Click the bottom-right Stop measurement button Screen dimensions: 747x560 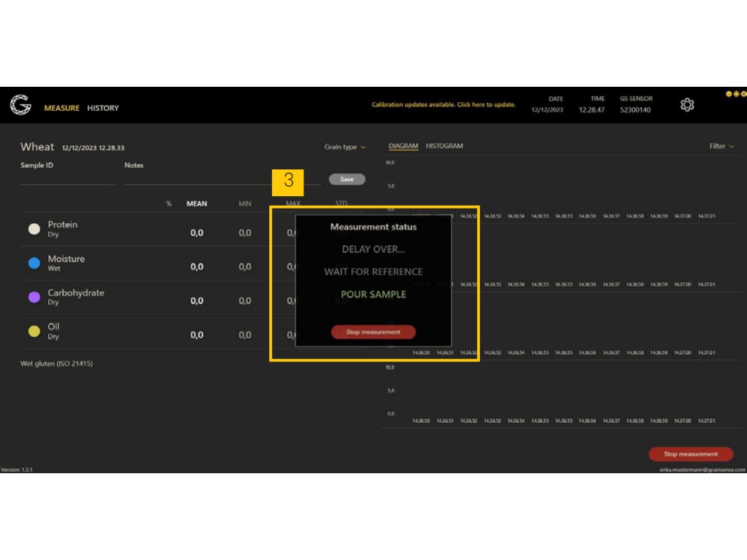690,454
